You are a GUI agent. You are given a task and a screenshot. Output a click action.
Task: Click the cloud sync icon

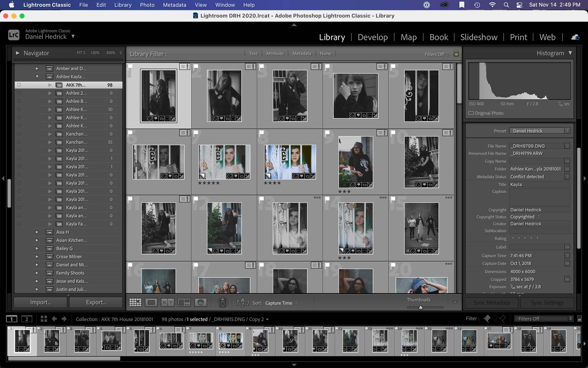[576, 37]
